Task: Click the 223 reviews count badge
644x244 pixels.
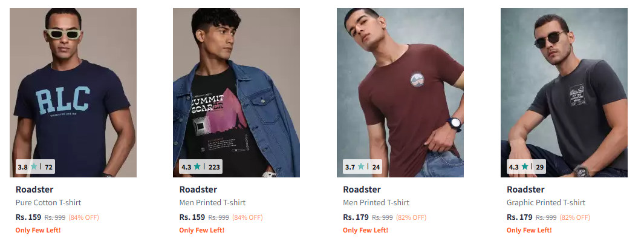Action: (x=214, y=167)
